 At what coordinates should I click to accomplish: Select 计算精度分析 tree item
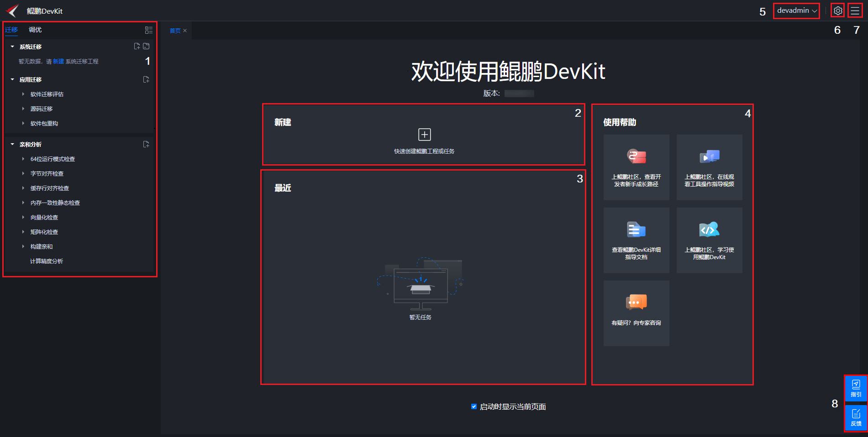click(47, 261)
